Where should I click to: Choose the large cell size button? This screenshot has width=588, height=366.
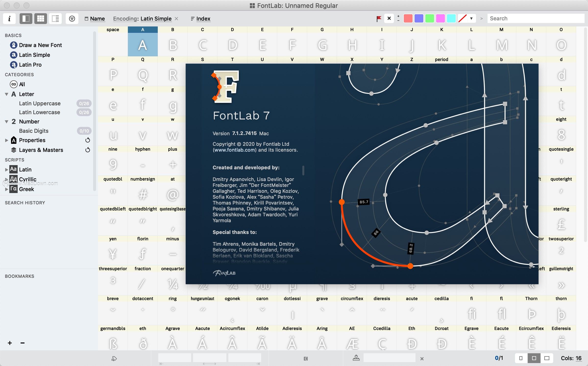click(x=547, y=358)
